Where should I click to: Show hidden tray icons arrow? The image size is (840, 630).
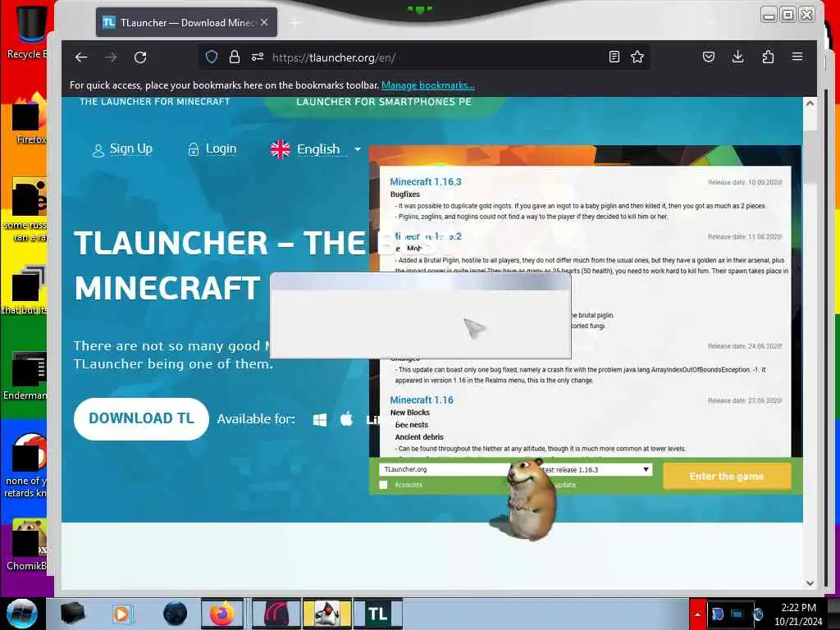point(697,614)
